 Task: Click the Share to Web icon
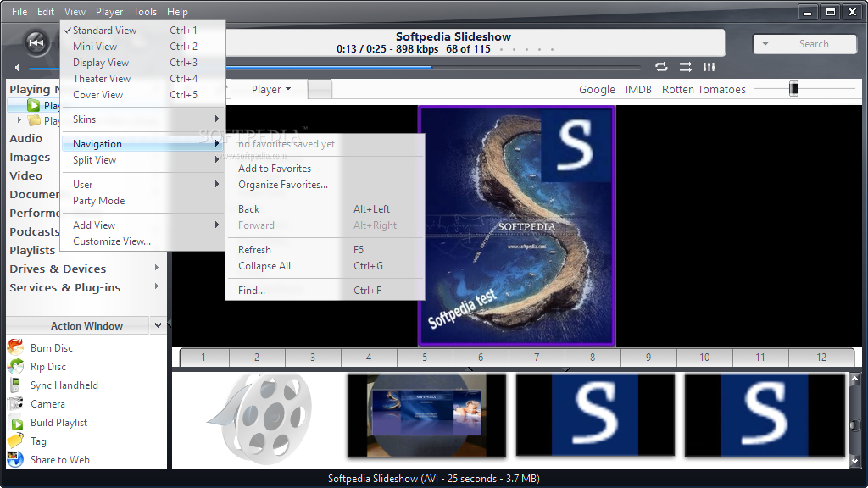pyautogui.click(x=15, y=459)
